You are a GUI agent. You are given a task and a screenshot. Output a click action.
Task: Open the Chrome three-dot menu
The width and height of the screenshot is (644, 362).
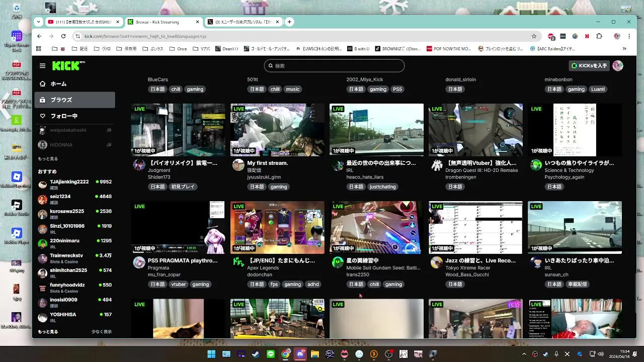coord(629,36)
